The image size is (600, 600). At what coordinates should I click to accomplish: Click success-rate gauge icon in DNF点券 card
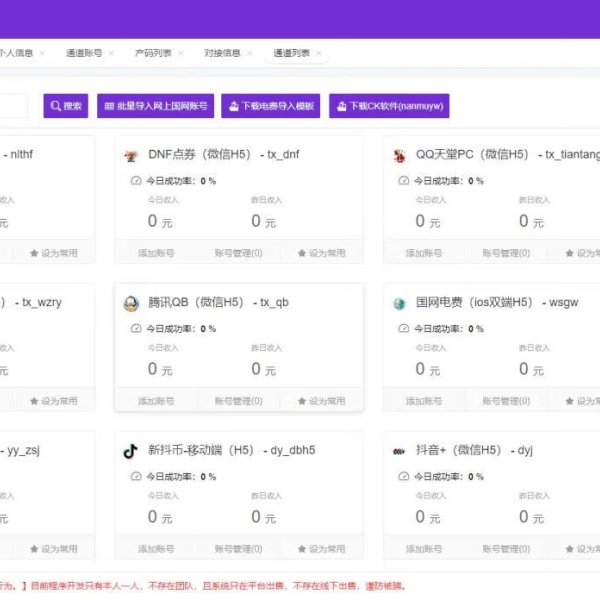[136, 181]
